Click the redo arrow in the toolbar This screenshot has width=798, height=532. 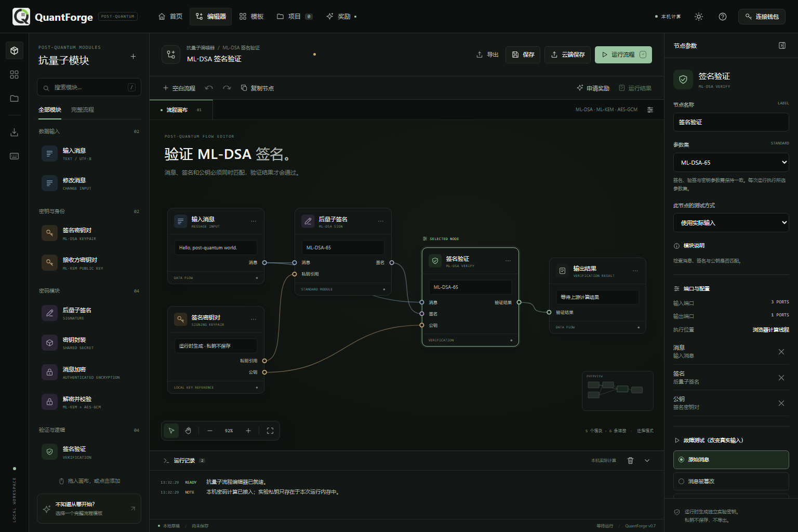(x=227, y=88)
